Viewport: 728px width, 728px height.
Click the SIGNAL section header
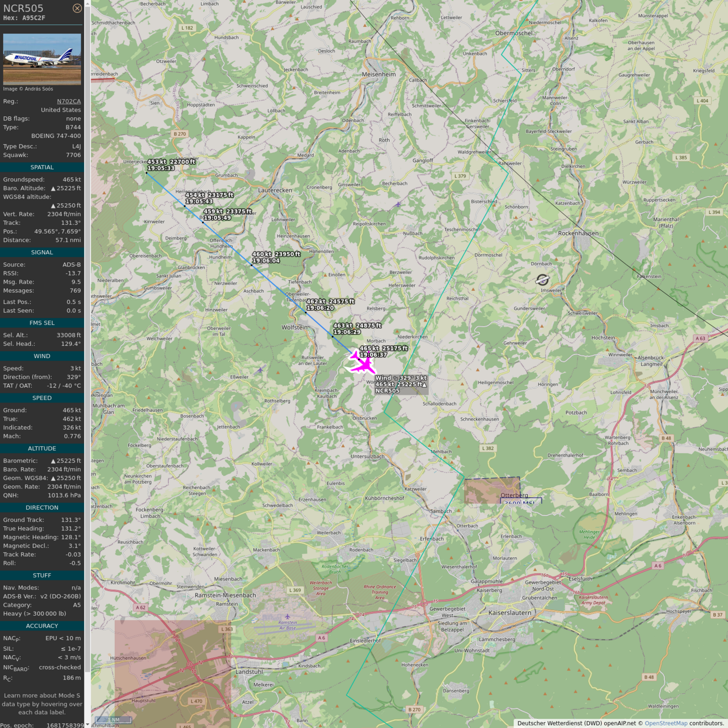(42, 252)
